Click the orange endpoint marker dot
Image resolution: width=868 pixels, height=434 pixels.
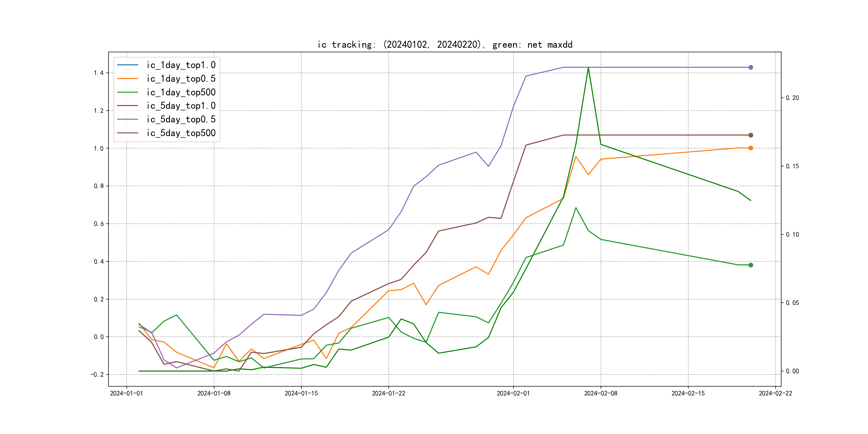tap(751, 148)
